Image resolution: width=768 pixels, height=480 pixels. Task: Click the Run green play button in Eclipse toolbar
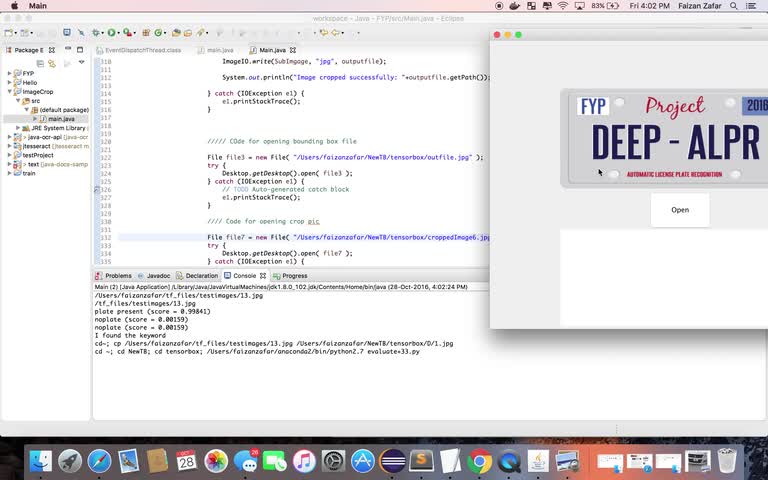coord(111,33)
